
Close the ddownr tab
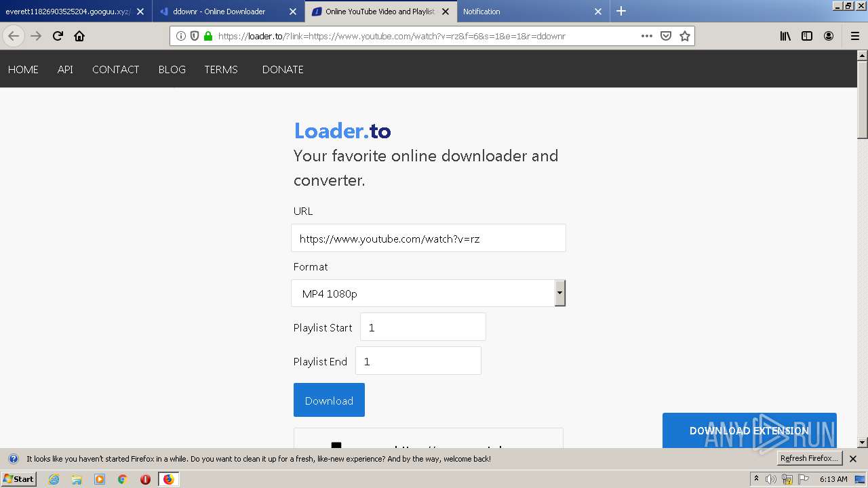pos(293,12)
